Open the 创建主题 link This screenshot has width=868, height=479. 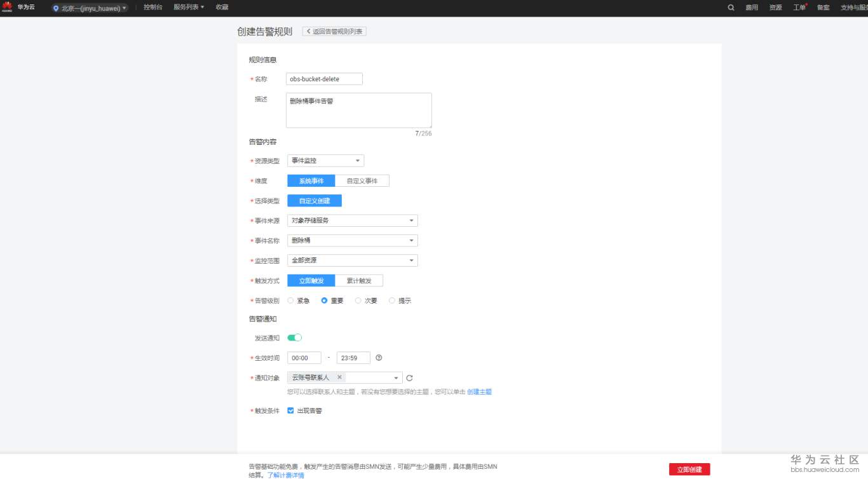click(x=480, y=391)
